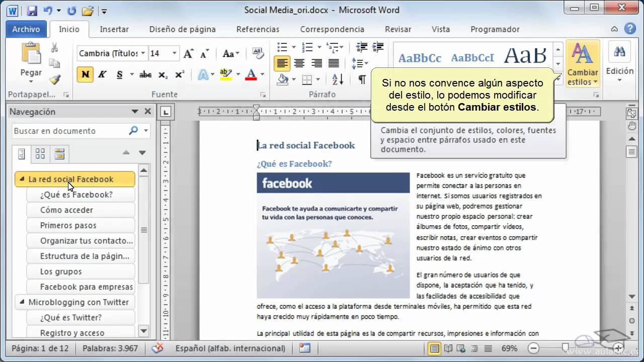Open Word help question mark icon
644x362 pixels.
629,29
